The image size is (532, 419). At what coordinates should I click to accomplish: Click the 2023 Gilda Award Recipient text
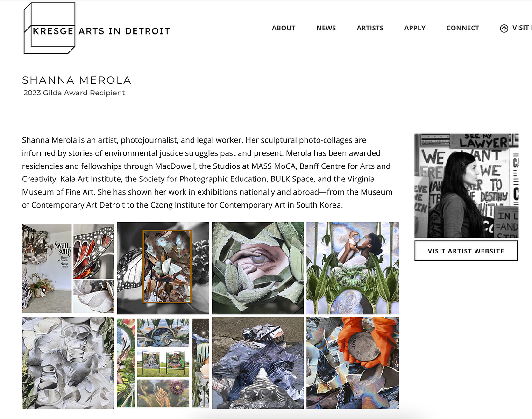pos(74,93)
